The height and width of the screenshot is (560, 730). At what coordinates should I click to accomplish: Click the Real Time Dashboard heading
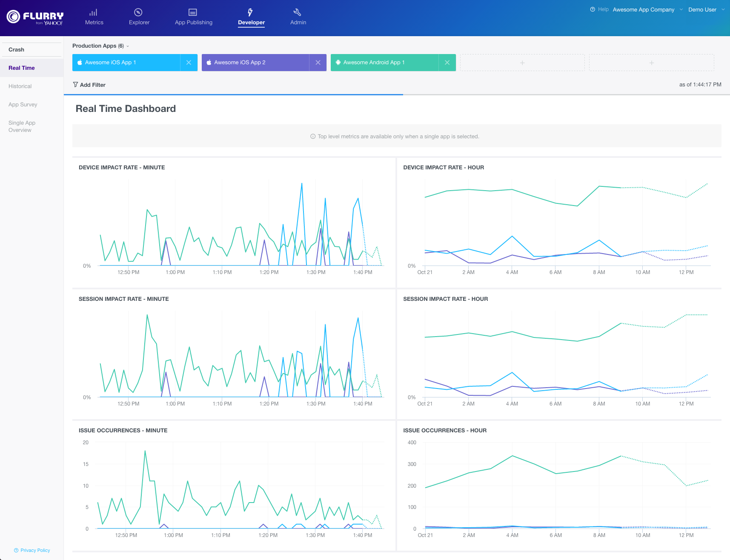tap(126, 109)
